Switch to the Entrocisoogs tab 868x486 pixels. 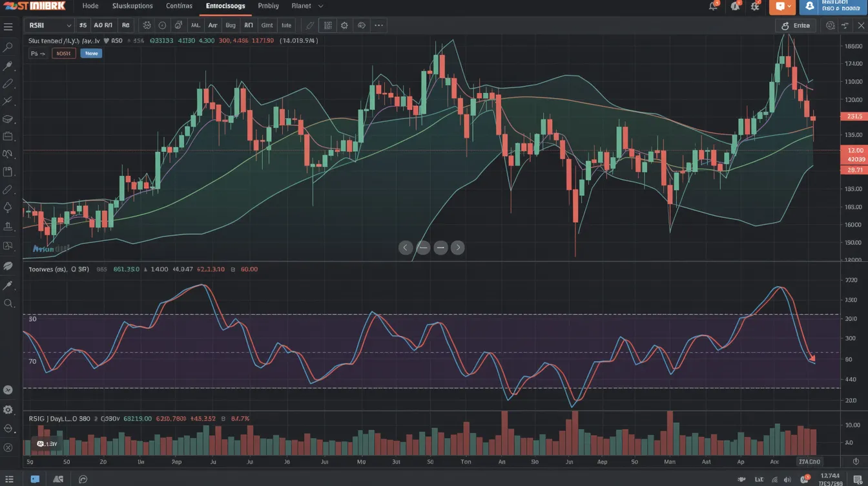click(225, 6)
